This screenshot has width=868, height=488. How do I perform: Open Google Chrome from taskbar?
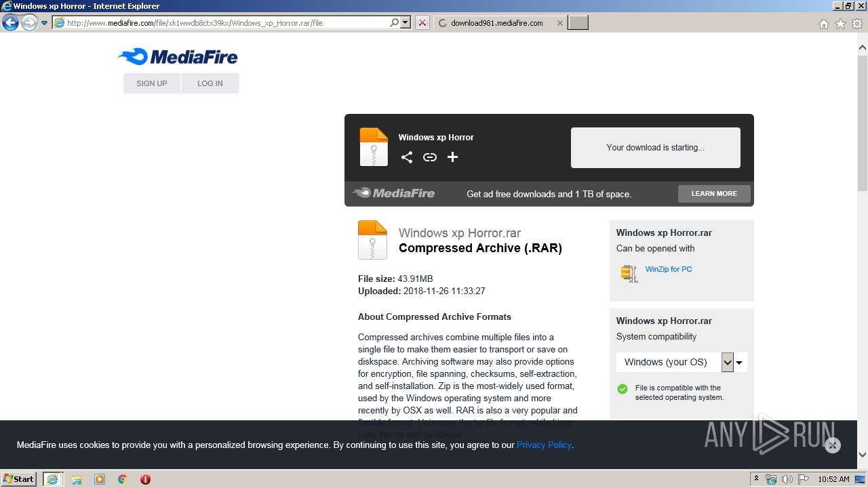coord(123,479)
